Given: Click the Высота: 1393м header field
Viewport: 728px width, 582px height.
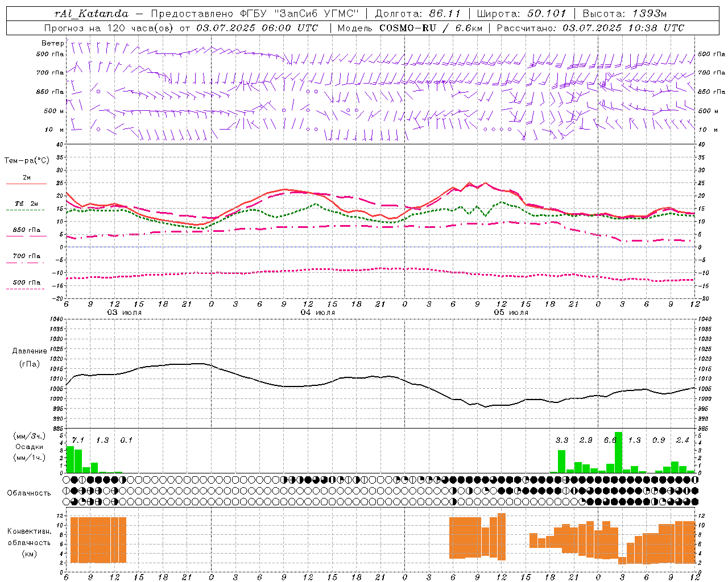Looking at the screenshot, I should pos(624,14).
